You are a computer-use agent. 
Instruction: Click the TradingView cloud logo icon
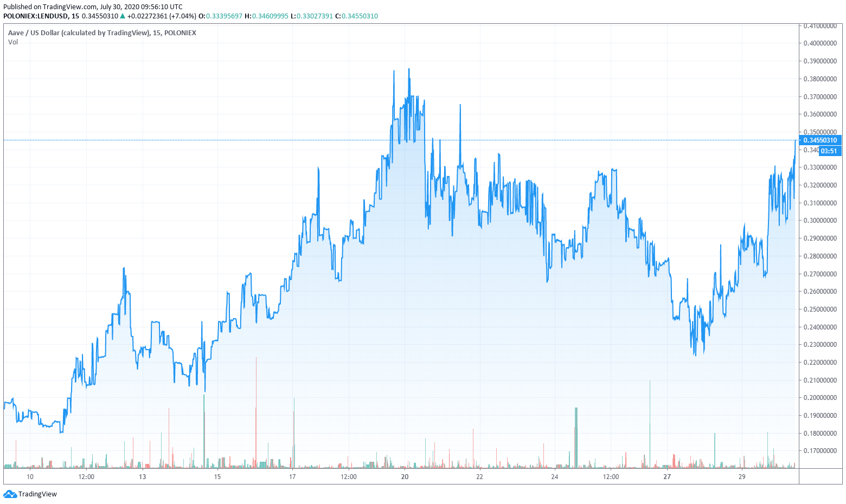10,494
